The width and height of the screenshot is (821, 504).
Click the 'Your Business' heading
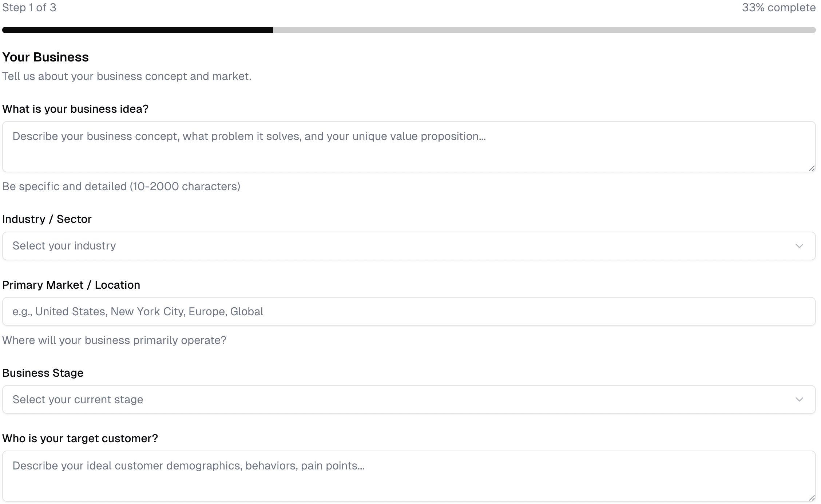pyautogui.click(x=45, y=57)
